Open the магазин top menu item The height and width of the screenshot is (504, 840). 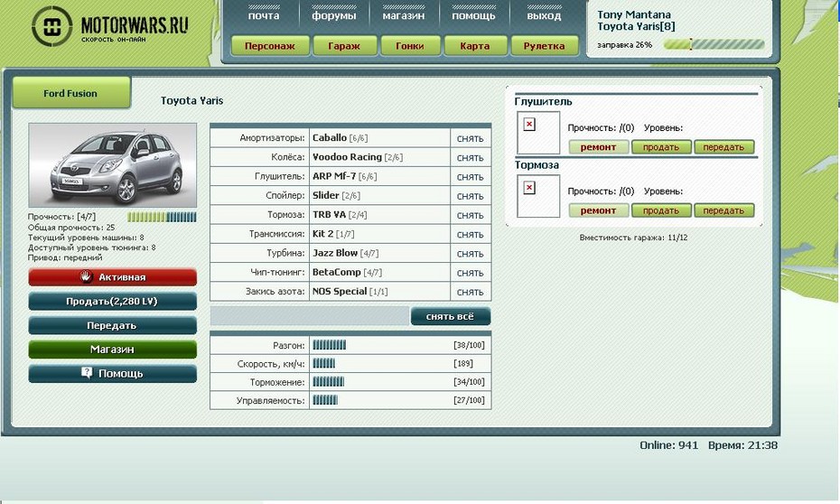(x=404, y=16)
